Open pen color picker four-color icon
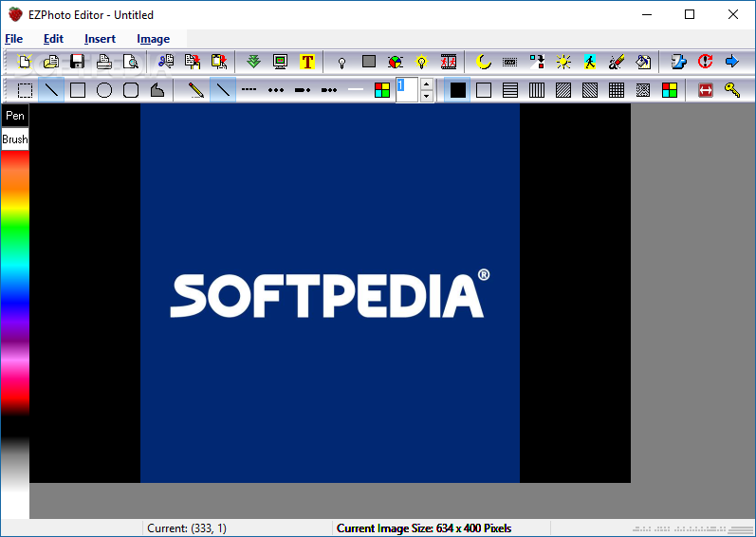The height and width of the screenshot is (537, 756). point(382,90)
